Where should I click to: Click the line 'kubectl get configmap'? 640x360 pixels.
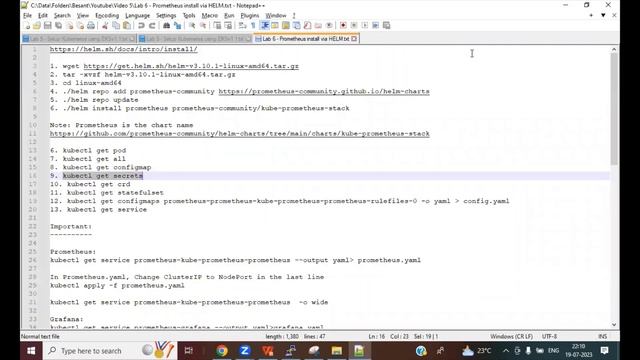click(x=107, y=167)
